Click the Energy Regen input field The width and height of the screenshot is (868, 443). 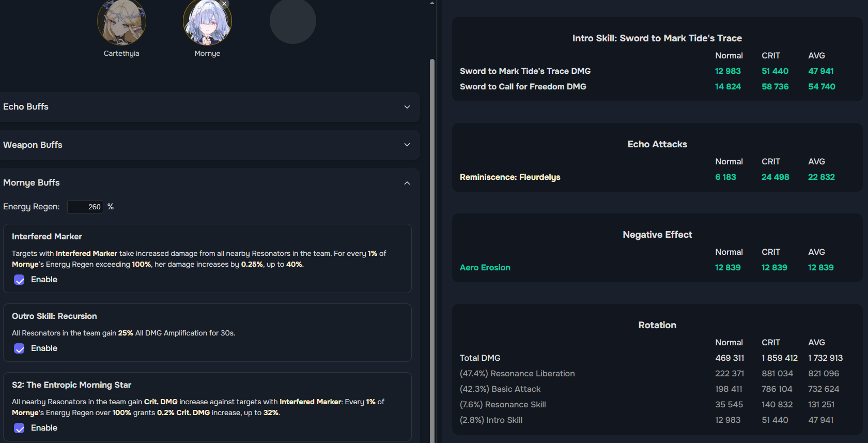[x=85, y=207]
